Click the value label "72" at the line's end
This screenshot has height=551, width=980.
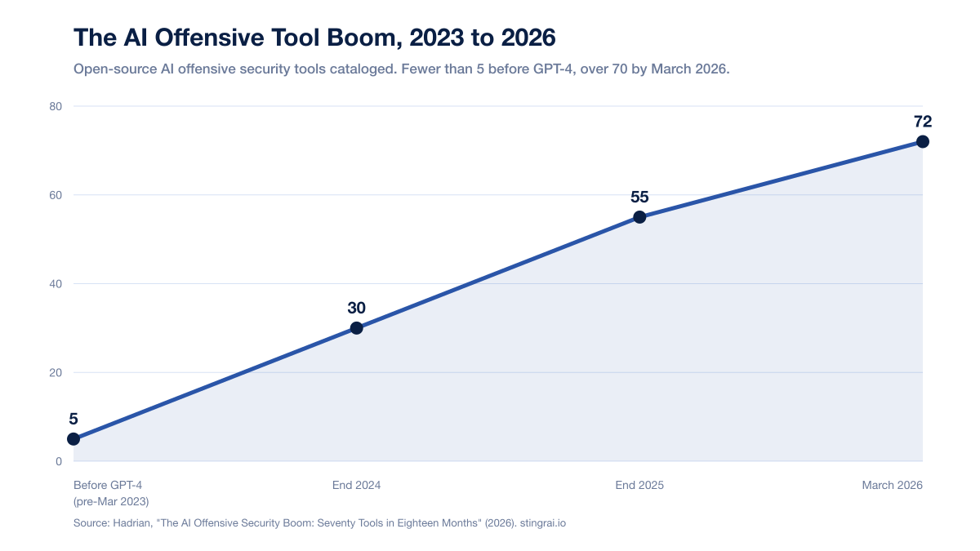coord(923,122)
